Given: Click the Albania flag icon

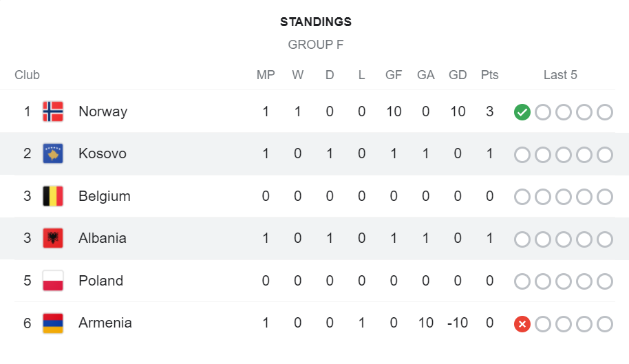Looking at the screenshot, I should click(53, 238).
